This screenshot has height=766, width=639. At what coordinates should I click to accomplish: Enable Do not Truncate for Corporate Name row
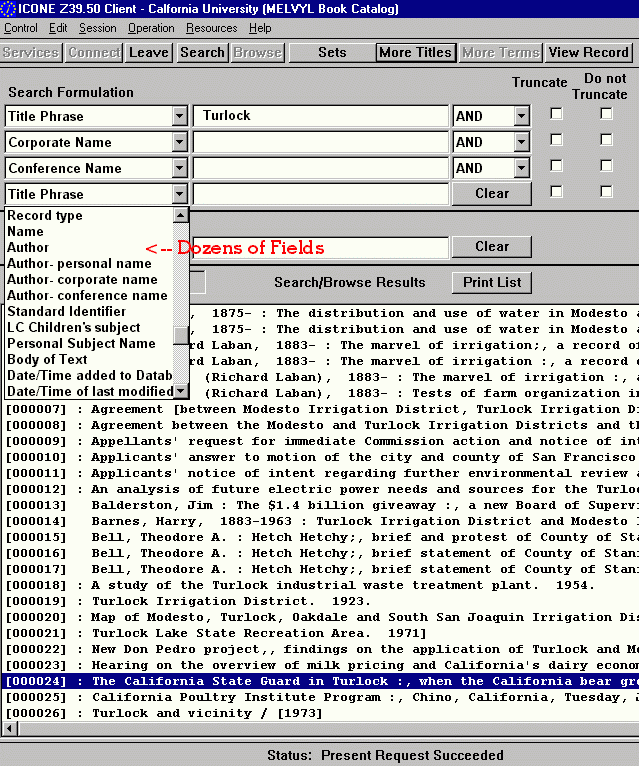click(x=606, y=140)
